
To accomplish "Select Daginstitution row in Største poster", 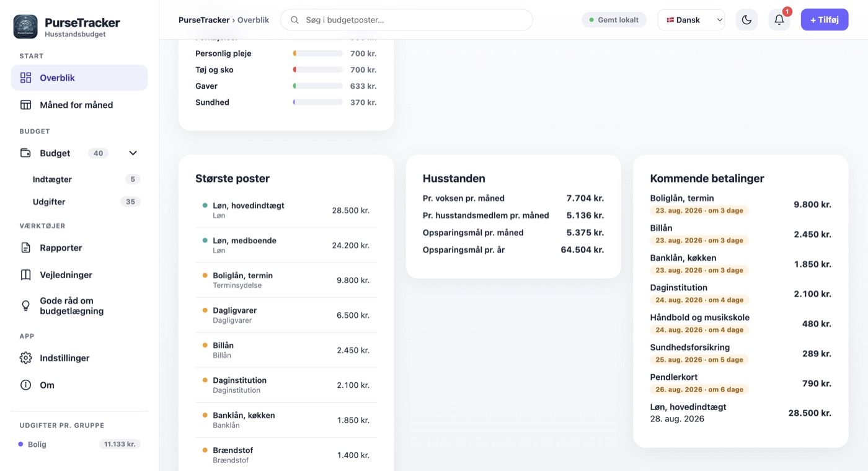I will point(286,385).
